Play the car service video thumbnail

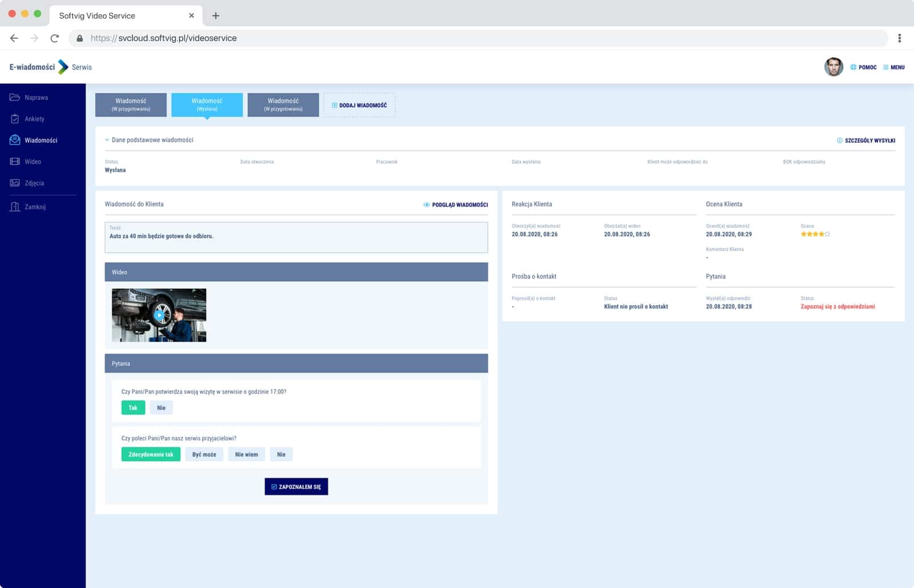159,315
